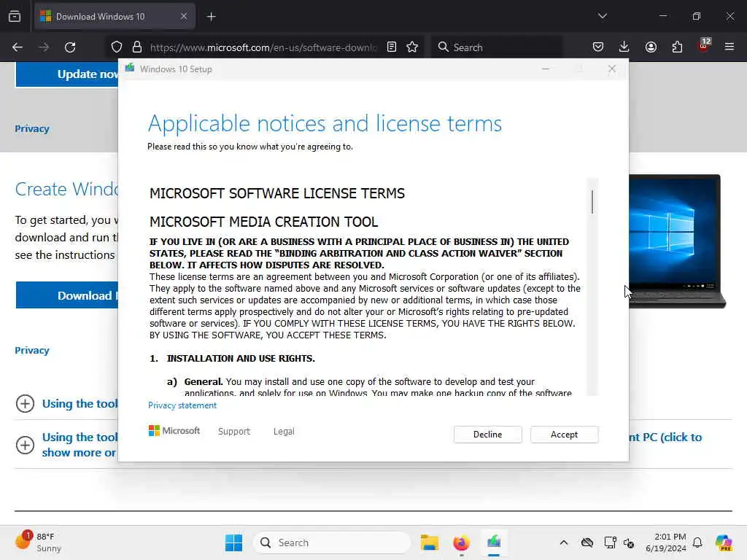This screenshot has width=747, height=560.
Task: Go forward in Firefox browser
Action: 44,47
